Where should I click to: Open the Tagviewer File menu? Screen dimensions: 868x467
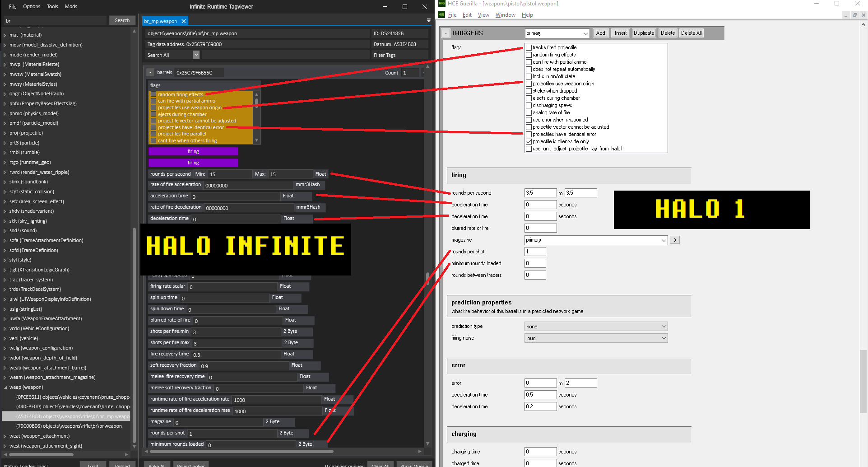13,7
